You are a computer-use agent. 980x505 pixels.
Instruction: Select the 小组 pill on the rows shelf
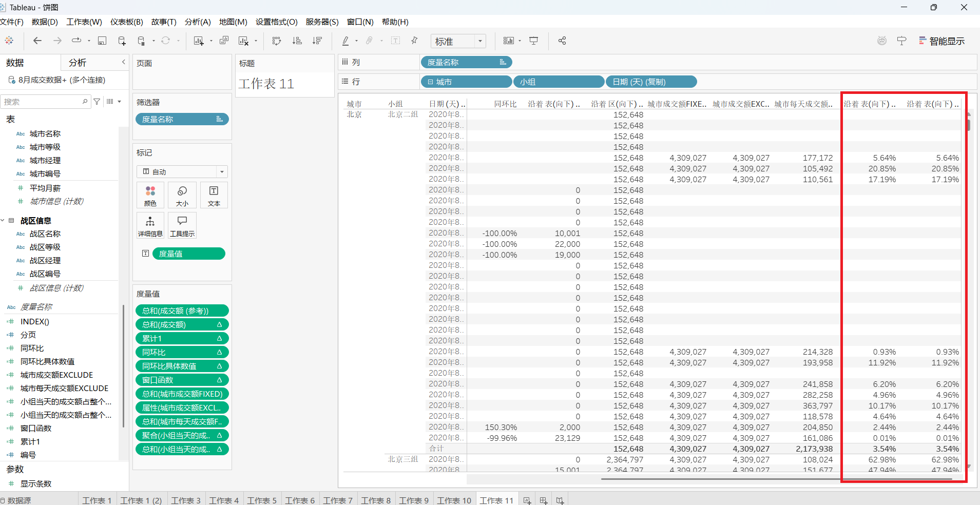559,82
